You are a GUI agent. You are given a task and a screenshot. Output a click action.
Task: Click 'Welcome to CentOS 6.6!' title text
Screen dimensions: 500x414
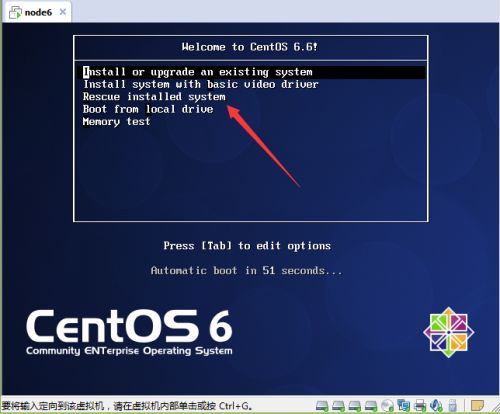click(250, 47)
